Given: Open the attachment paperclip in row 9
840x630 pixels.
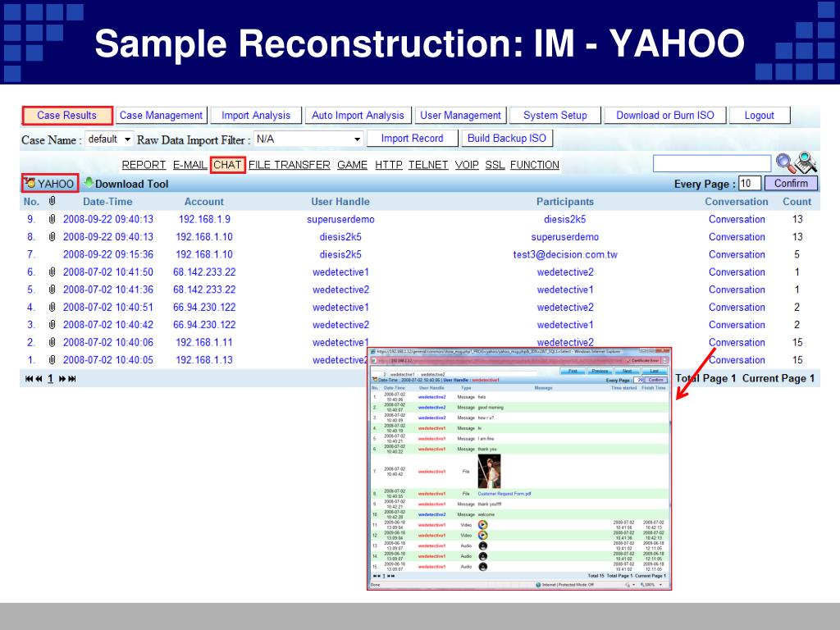Looking at the screenshot, I should click(52, 219).
